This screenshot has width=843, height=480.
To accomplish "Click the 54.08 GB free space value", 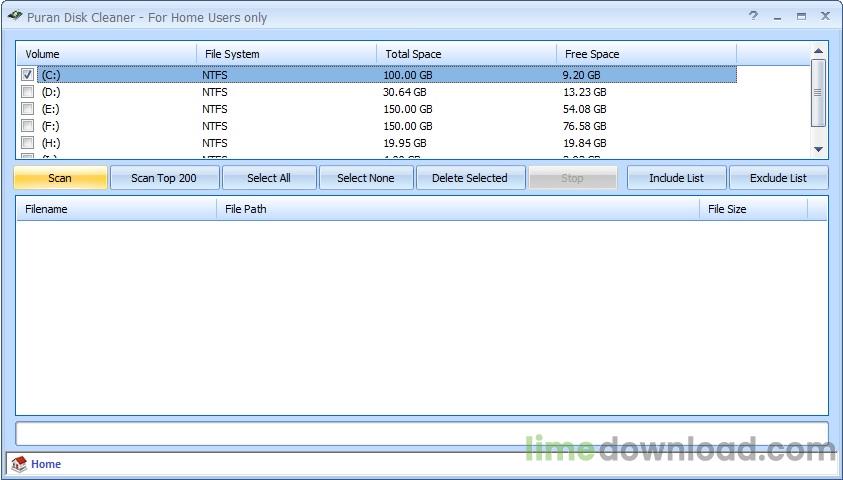I will [x=585, y=109].
